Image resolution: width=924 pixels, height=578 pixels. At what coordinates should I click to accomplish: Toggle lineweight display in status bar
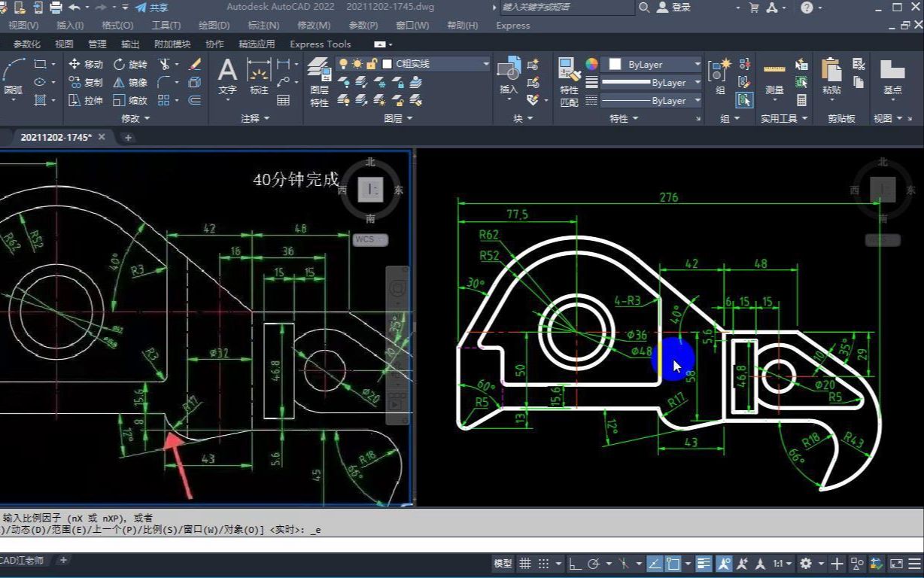(x=704, y=563)
